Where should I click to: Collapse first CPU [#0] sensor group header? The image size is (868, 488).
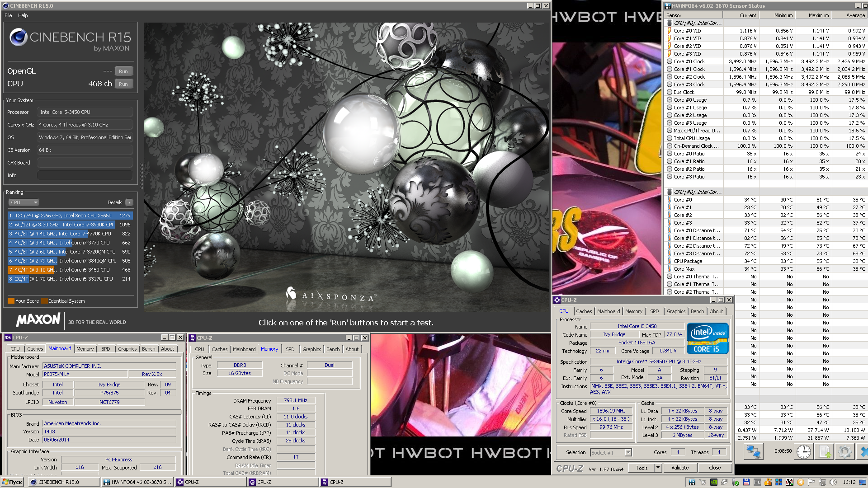(x=697, y=23)
